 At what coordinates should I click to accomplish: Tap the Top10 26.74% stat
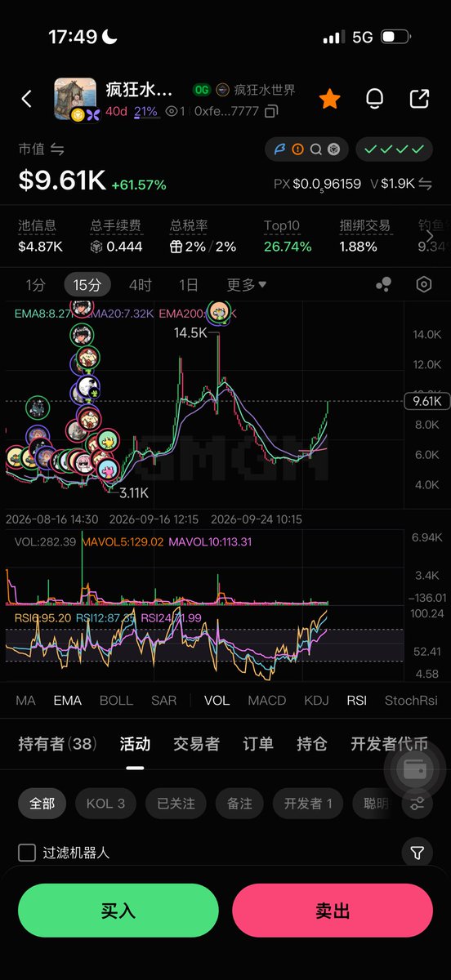(x=288, y=235)
